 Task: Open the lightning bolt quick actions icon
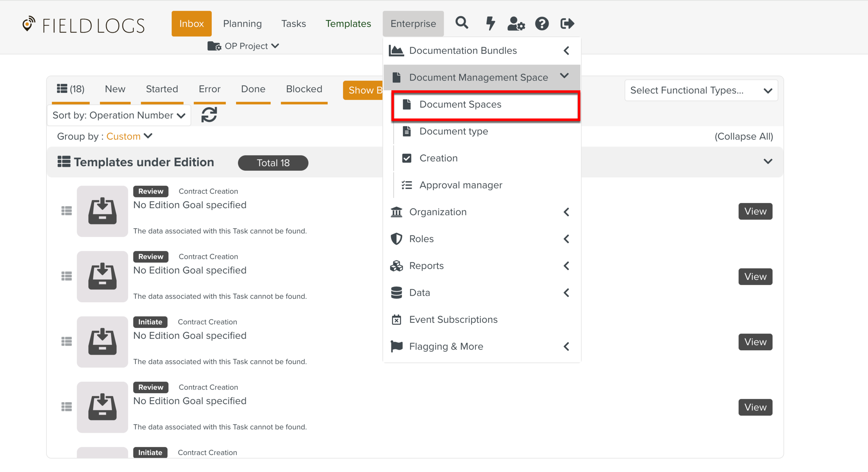(490, 23)
